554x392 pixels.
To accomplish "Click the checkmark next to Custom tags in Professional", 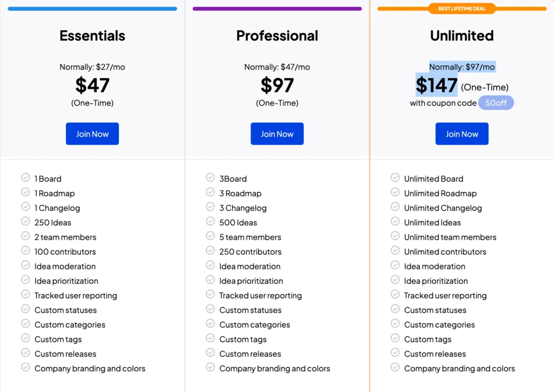I will point(210,339).
